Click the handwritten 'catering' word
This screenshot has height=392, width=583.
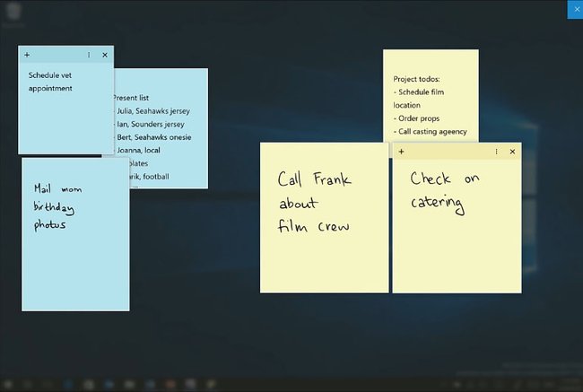point(438,204)
